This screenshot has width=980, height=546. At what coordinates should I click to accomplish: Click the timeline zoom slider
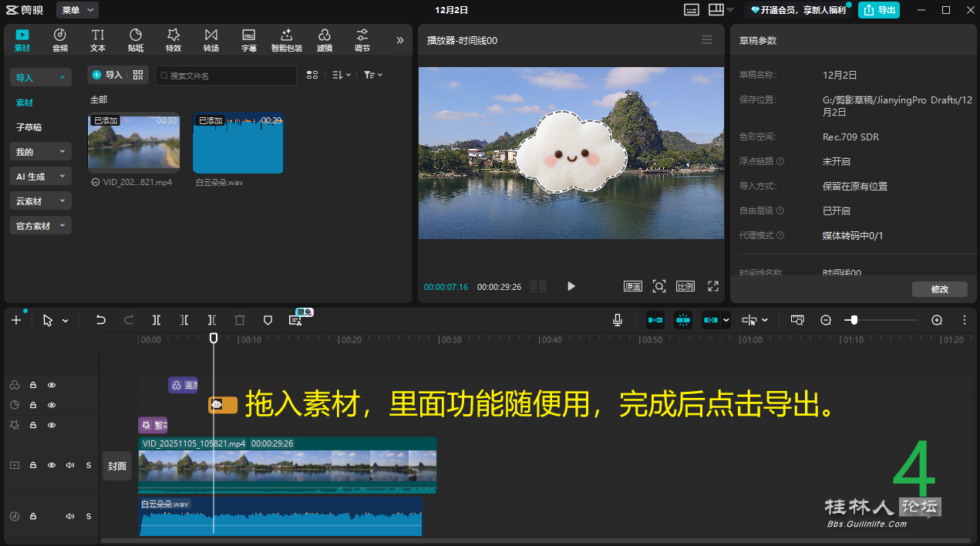pos(854,320)
